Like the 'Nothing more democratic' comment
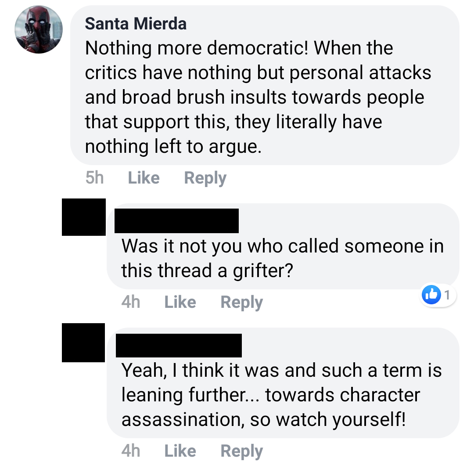This screenshot has width=474, height=476. coord(144,177)
